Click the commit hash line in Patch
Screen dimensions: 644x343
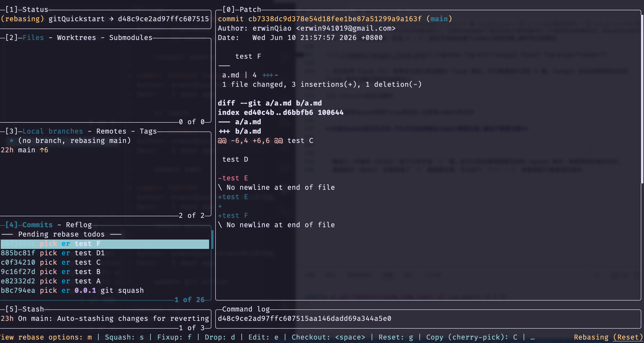[335, 19]
